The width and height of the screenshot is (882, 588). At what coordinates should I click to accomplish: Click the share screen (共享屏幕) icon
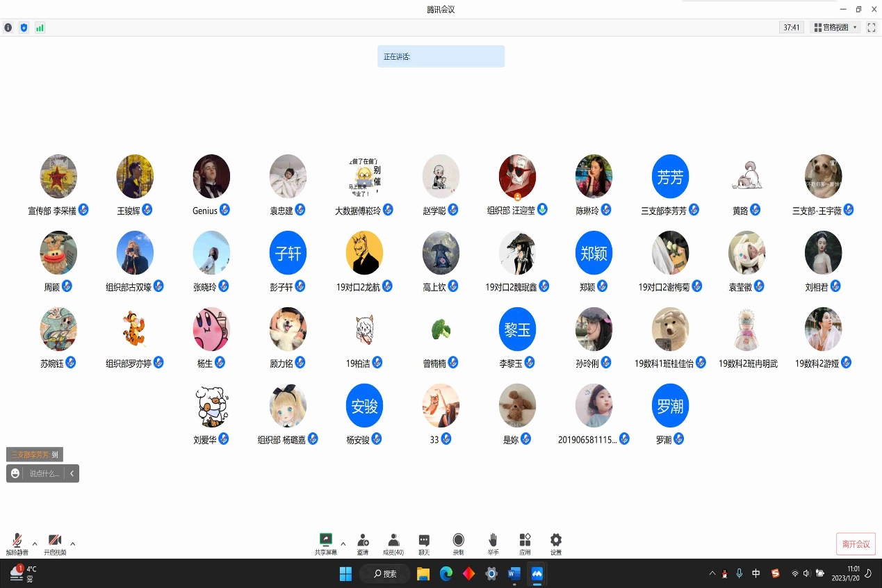(325, 540)
